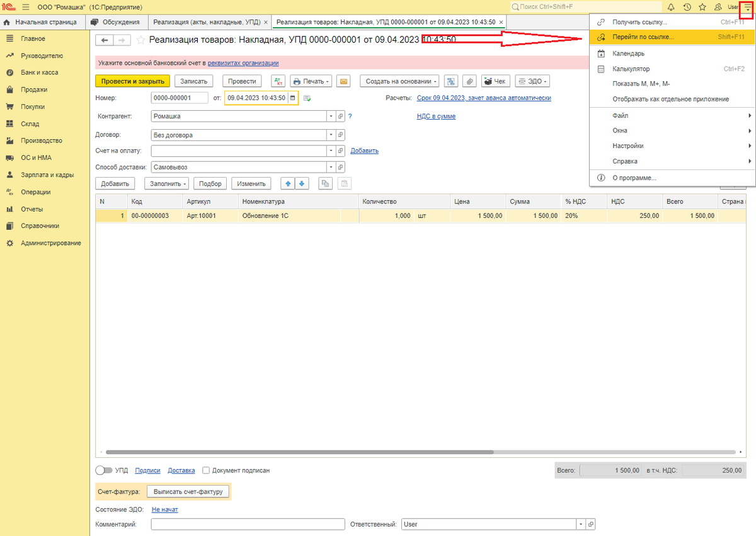
Task: Select the Обновление 1С table cell
Action: pyautogui.click(x=289, y=215)
